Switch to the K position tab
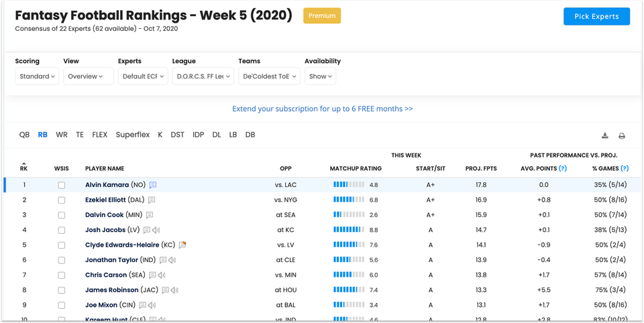The image size is (644, 323). tap(160, 135)
